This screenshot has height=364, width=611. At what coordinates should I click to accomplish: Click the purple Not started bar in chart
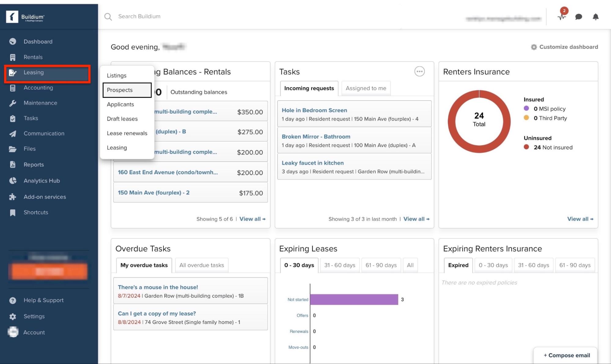point(354,300)
